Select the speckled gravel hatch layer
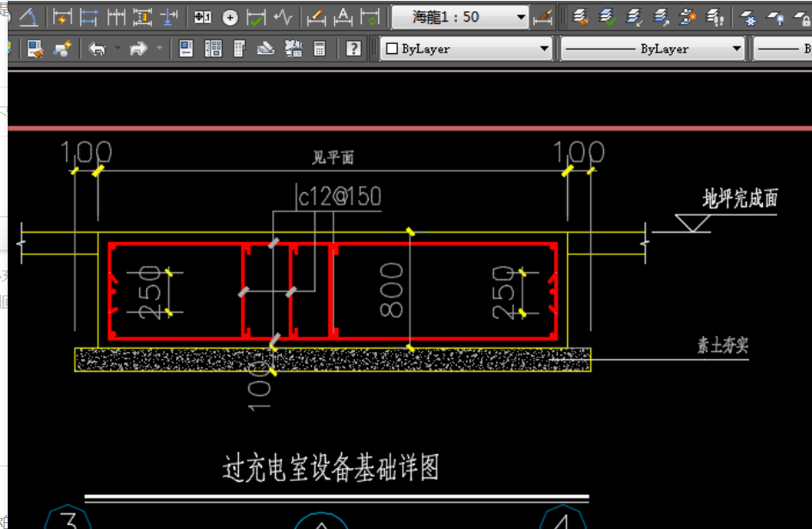The height and width of the screenshot is (529, 812). click(333, 360)
